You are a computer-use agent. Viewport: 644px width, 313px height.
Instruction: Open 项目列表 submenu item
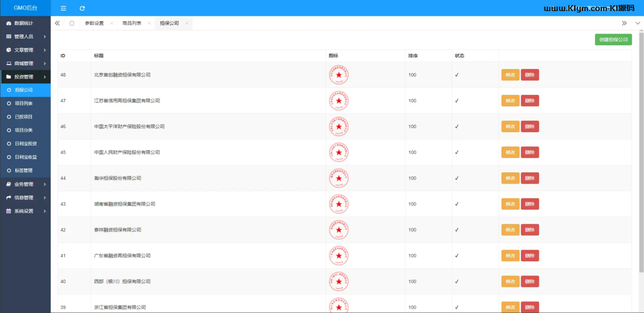25,104
